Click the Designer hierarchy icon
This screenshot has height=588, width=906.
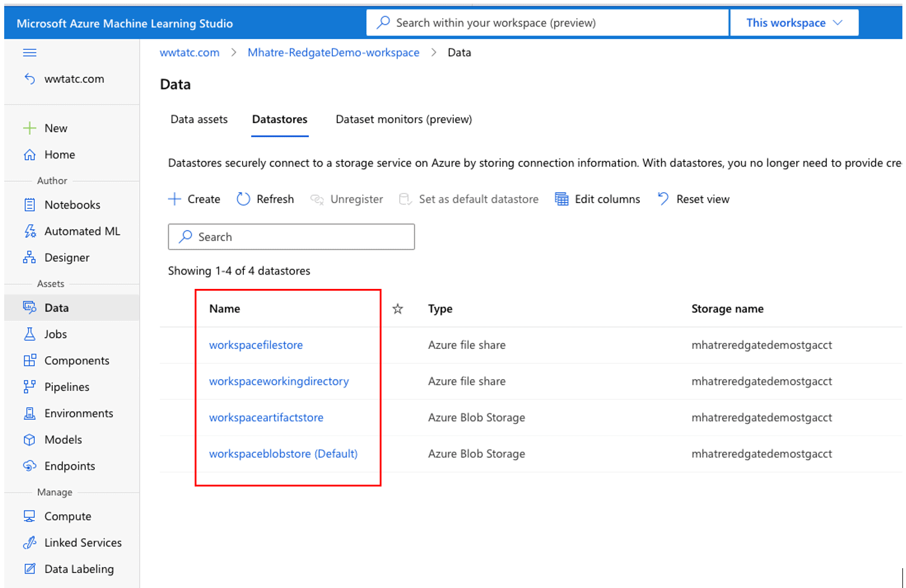(29, 258)
